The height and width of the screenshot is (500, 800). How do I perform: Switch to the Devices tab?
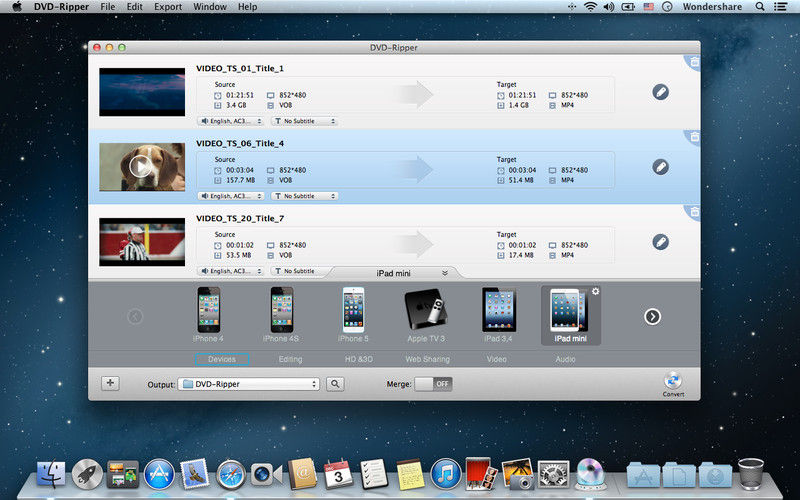(x=222, y=359)
